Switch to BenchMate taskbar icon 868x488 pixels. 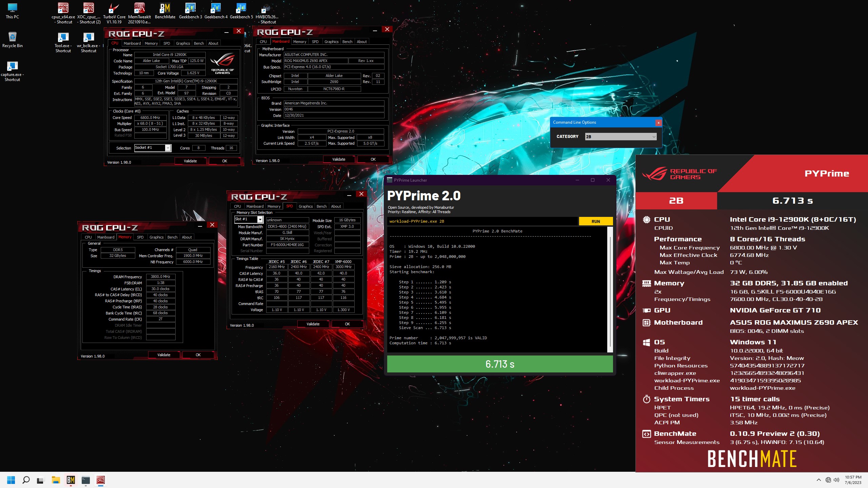point(71,480)
